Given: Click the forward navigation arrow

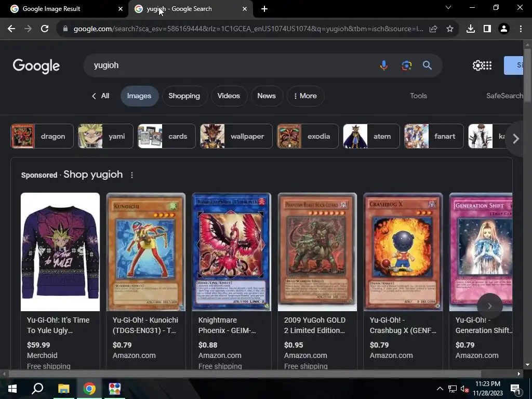Looking at the screenshot, I should (x=28, y=29).
